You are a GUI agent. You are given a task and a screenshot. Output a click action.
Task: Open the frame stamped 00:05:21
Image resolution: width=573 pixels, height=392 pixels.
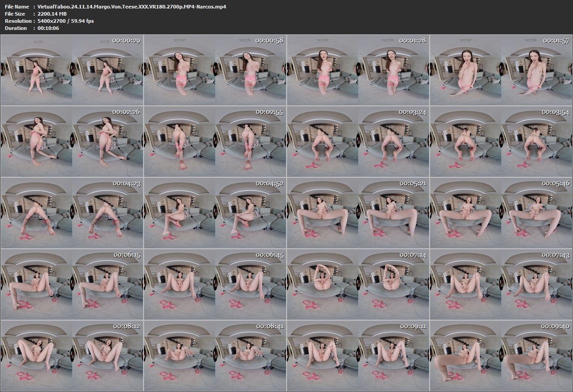click(358, 213)
